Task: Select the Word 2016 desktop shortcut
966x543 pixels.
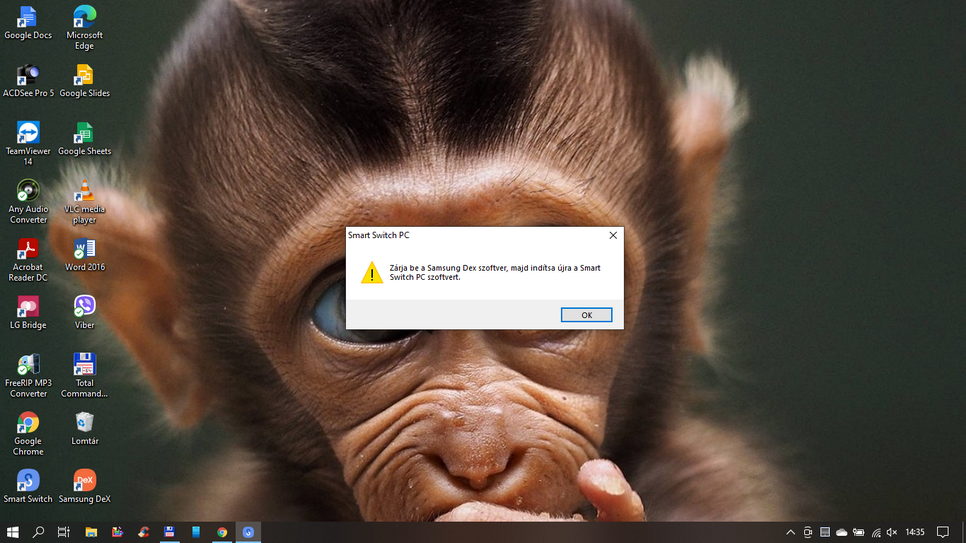Action: 84,255
